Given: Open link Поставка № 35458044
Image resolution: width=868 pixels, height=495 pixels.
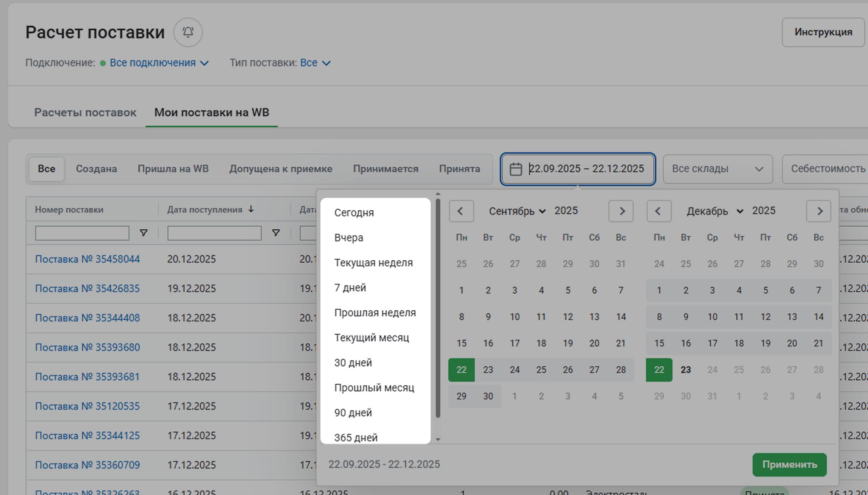Looking at the screenshot, I should (x=87, y=259).
